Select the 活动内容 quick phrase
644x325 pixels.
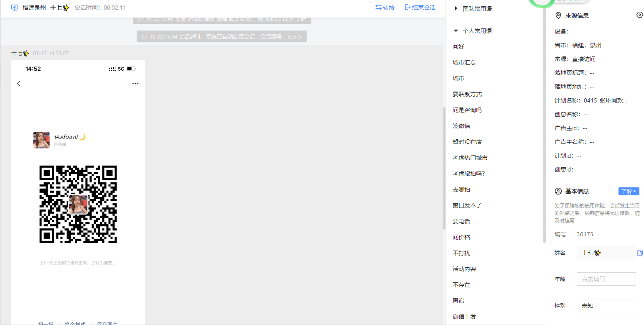pyautogui.click(x=464, y=269)
